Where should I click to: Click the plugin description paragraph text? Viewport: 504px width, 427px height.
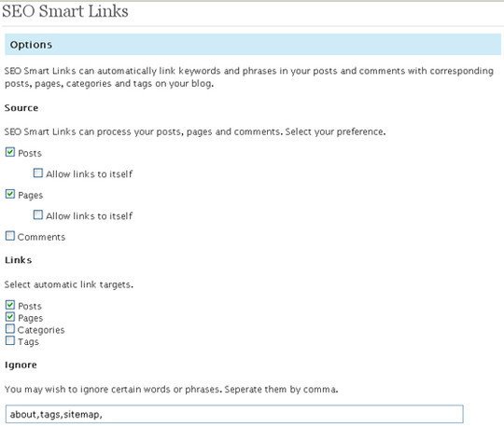click(249, 77)
